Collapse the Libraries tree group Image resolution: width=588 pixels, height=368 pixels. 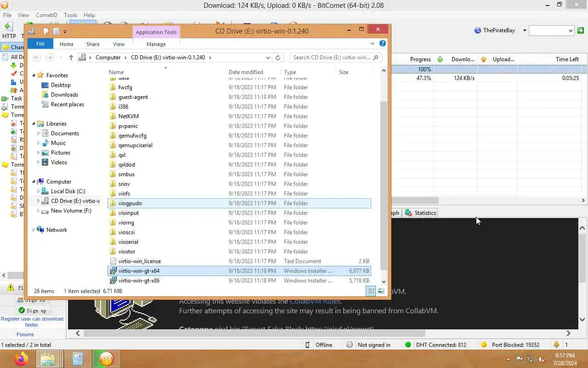[34, 124]
